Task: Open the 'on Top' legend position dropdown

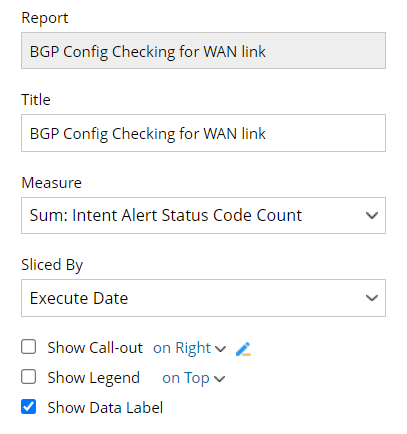Action: pyautogui.click(x=193, y=378)
